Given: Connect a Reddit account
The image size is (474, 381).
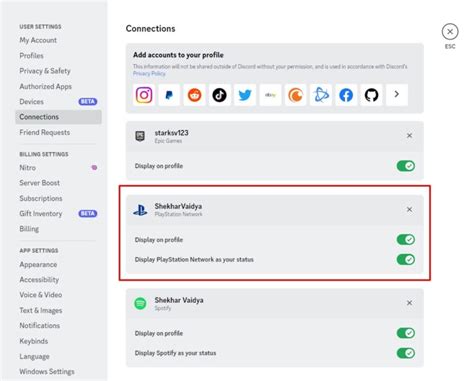Looking at the screenshot, I should (194, 95).
